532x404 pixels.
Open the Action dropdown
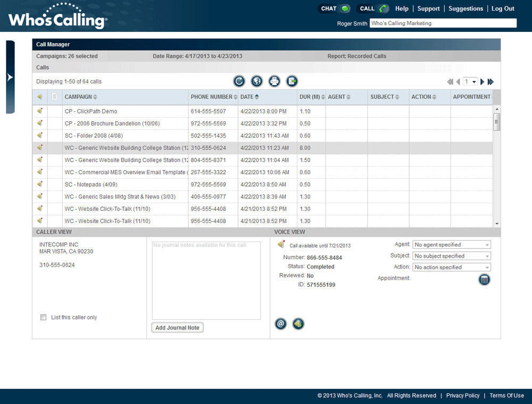(x=452, y=267)
